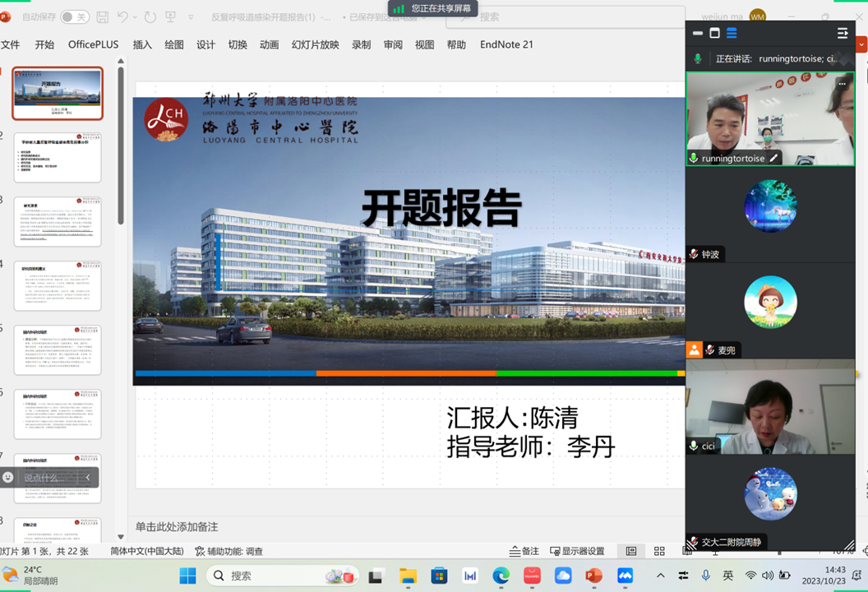Collapse the meeting participant panel sidebar icon
Screen dimensions: 868x592
click(x=842, y=33)
